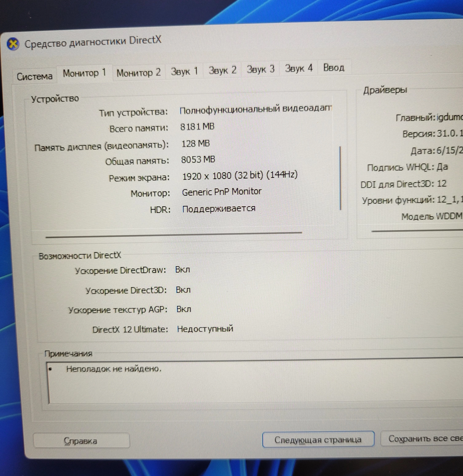
Task: Go to the Звук 3 tab
Action: click(x=261, y=69)
